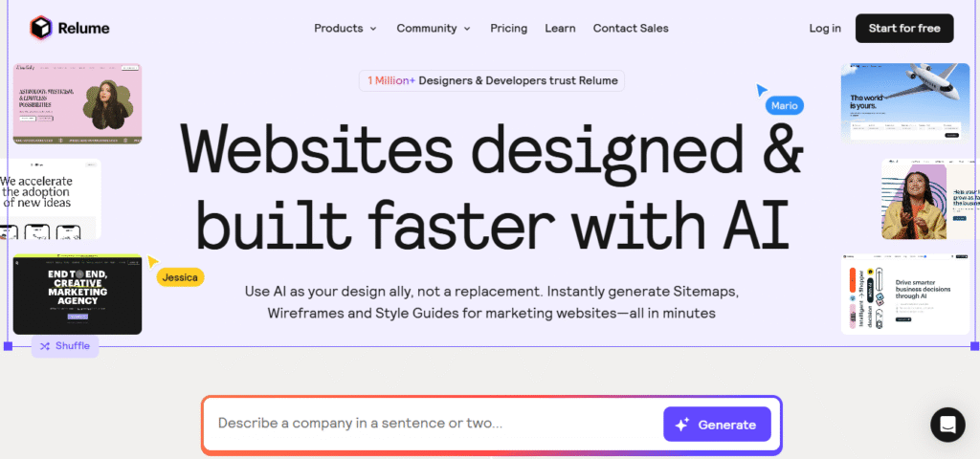This screenshot has height=459, width=980.
Task: Open the pink astrology website thumbnail
Action: (78, 103)
